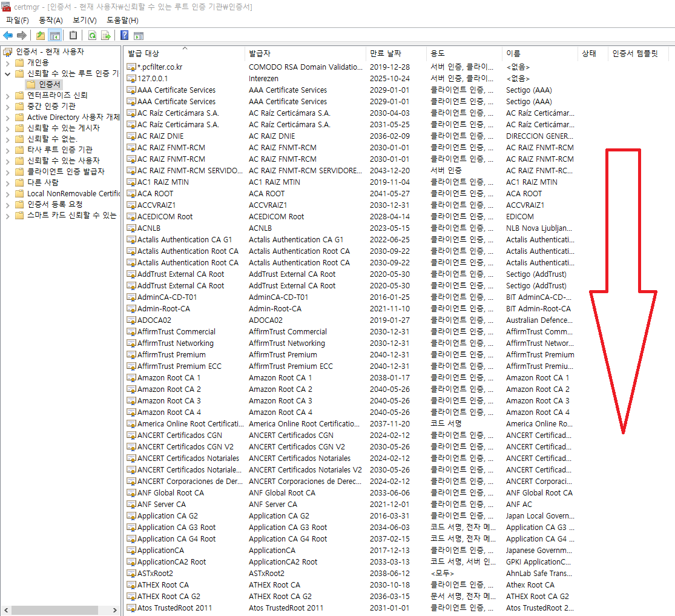Toggle the Show/Hide Console Tree icon
The height and width of the screenshot is (616, 675).
tap(54, 35)
